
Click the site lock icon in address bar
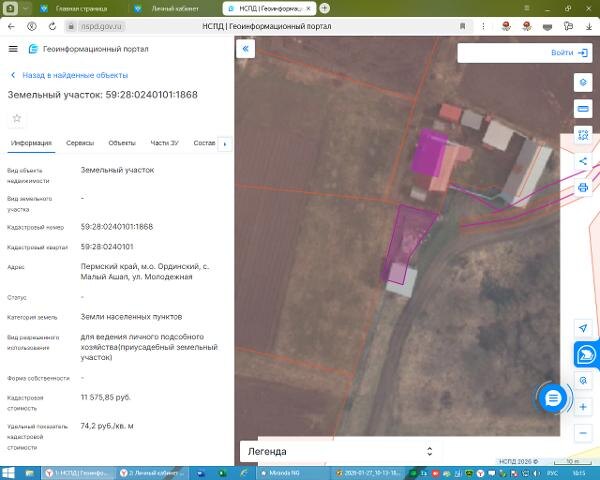(71, 26)
